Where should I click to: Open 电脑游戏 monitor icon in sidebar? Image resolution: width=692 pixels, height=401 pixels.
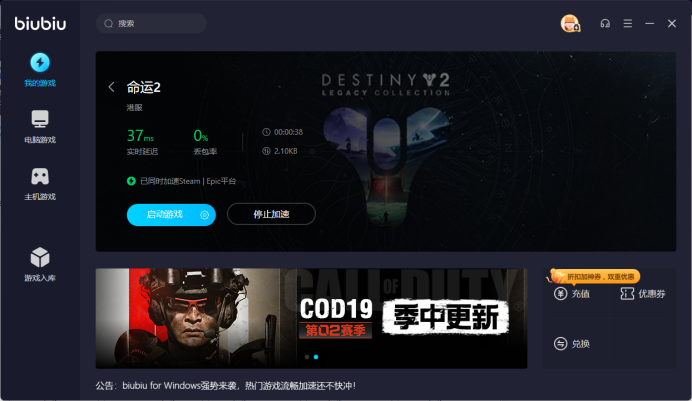pyautogui.click(x=40, y=119)
